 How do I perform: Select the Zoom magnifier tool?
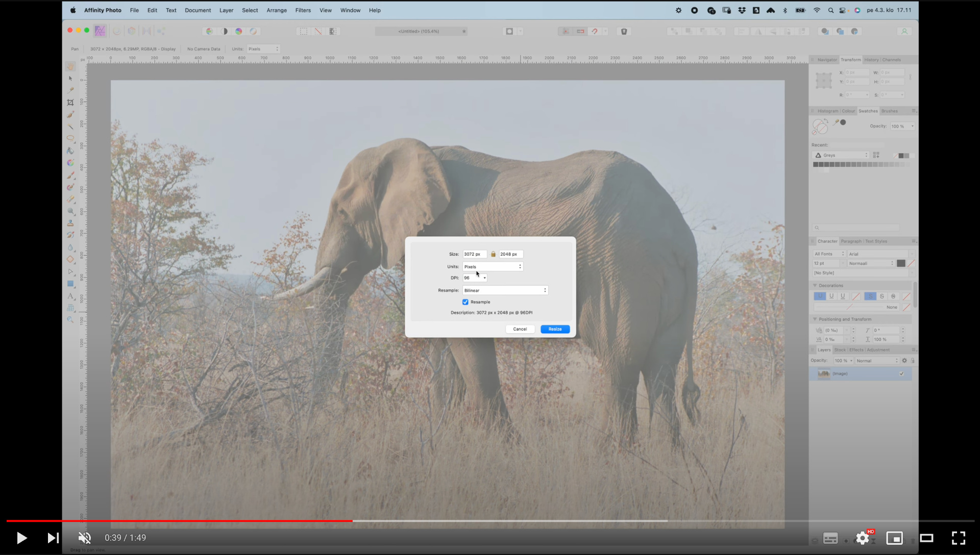click(x=70, y=320)
